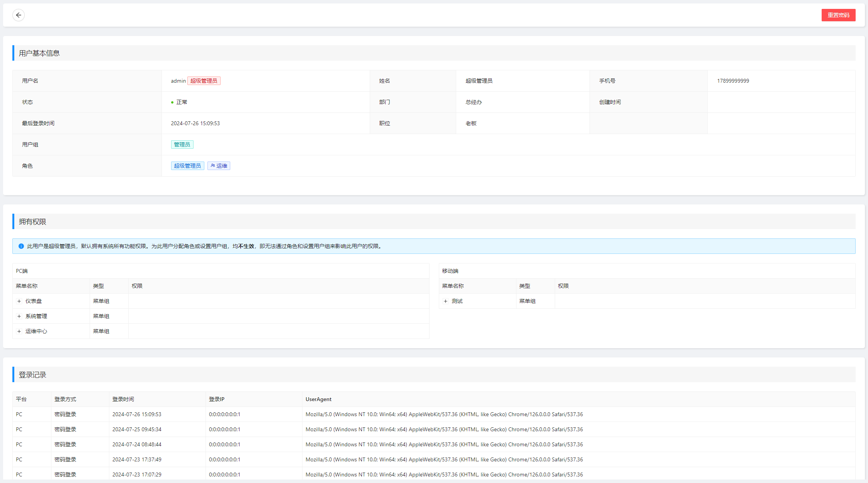Click the 重置密码 reset password button
This screenshot has height=483, width=868.
point(838,15)
